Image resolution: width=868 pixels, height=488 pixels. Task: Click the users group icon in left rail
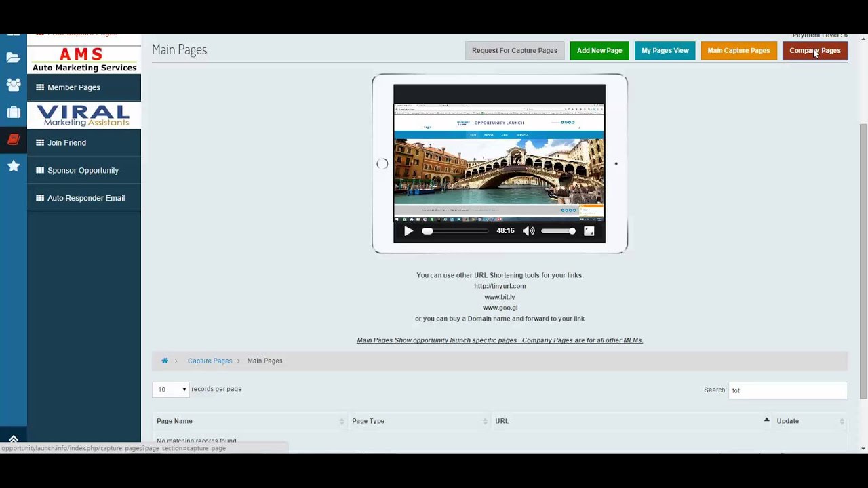point(13,85)
